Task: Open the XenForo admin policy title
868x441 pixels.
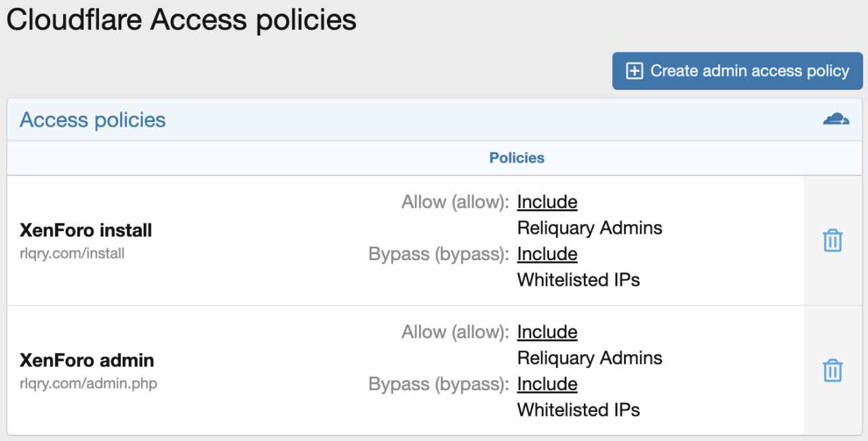Action: point(87,360)
